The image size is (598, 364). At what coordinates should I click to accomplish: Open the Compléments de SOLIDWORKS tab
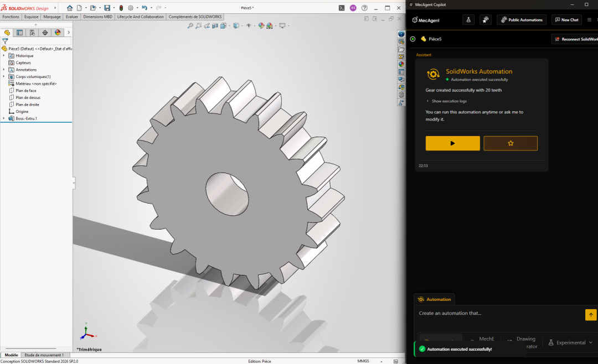(195, 17)
